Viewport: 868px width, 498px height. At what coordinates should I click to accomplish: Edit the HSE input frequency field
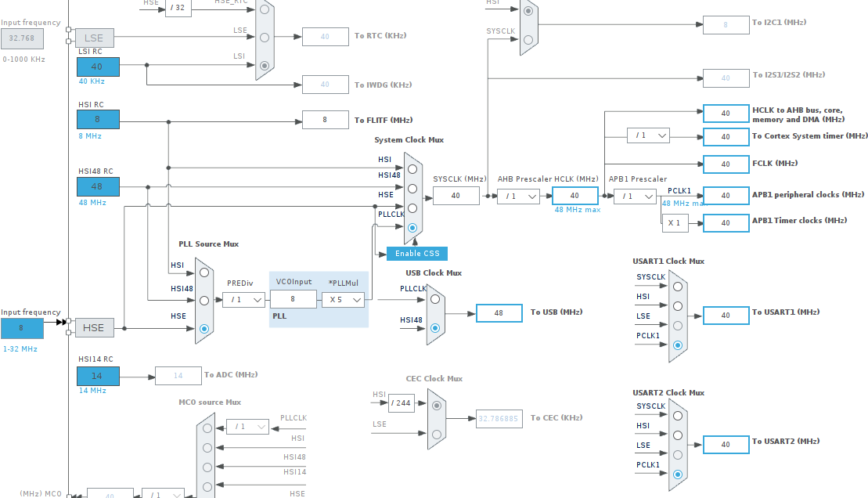tap(22, 328)
